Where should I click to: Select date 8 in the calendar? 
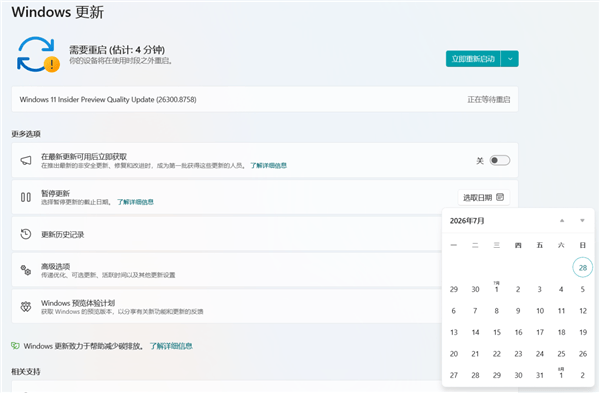click(x=496, y=311)
